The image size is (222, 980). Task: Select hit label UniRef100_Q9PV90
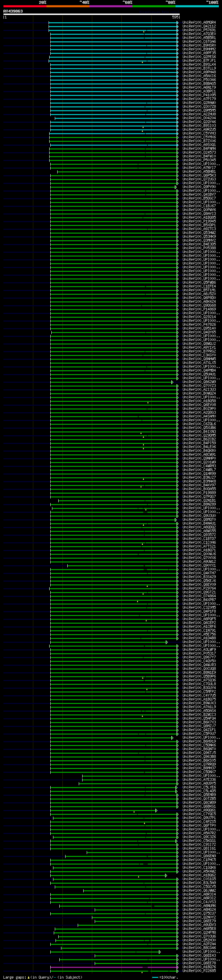point(199,187)
